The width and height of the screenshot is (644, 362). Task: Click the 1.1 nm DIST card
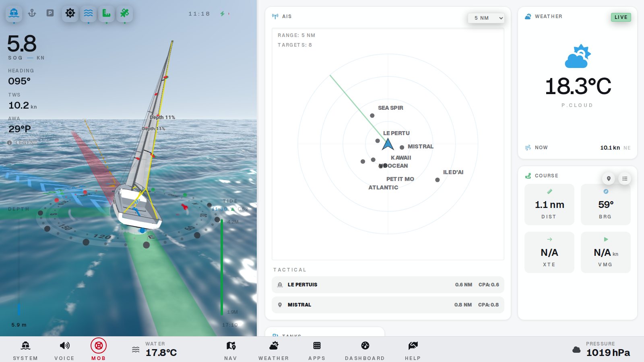[x=549, y=204]
